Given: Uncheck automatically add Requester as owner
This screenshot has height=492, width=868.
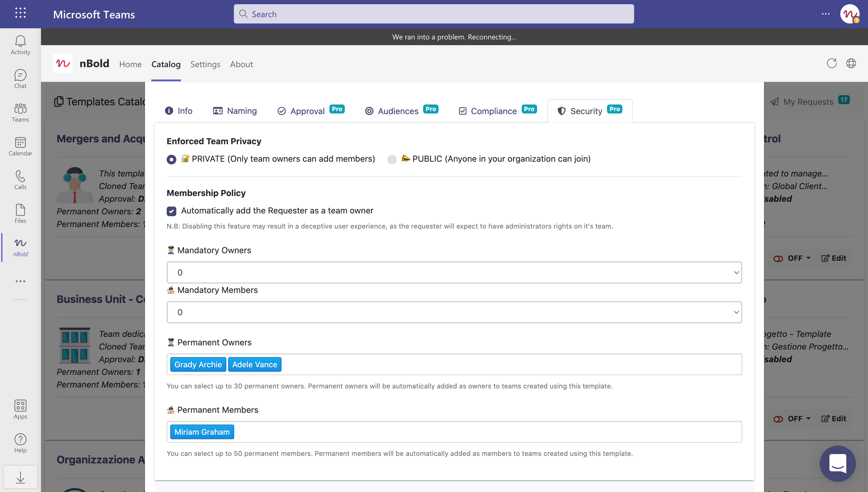Looking at the screenshot, I should tap(171, 211).
